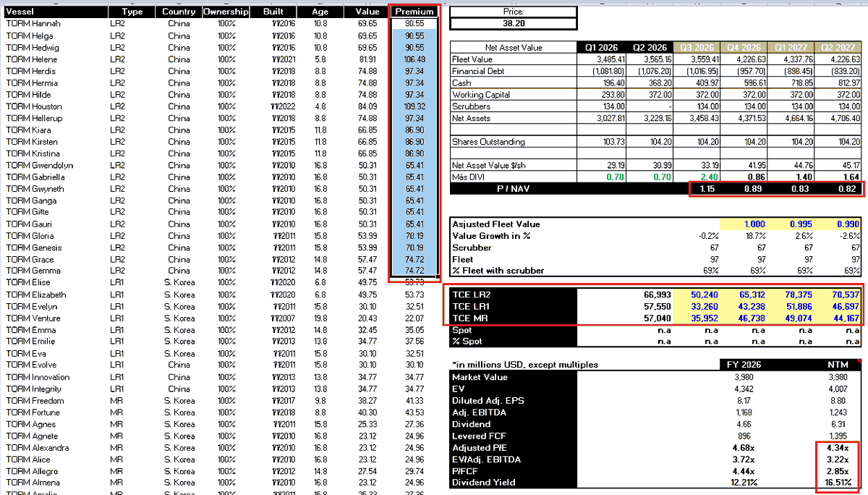The image size is (868, 495).
Task: Click the TORM Freedom vessel name
Action: [x=34, y=400]
